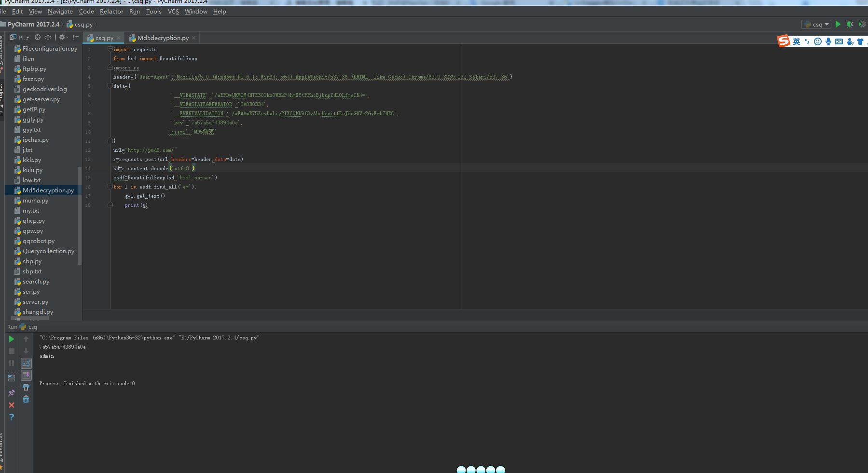
Task: Open Sogou skin shirt icon
Action: (x=860, y=41)
